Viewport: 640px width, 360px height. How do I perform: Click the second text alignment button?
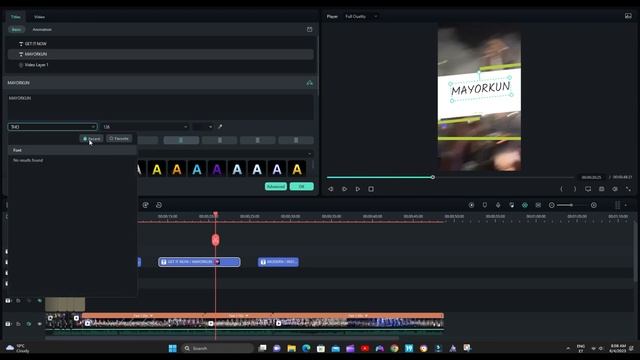point(220,140)
